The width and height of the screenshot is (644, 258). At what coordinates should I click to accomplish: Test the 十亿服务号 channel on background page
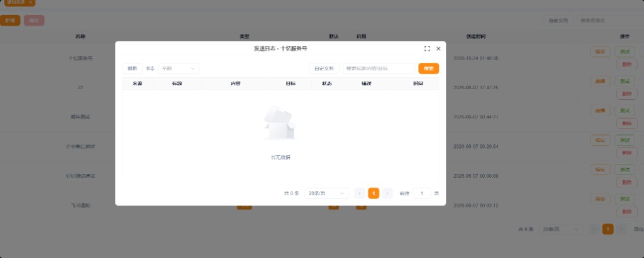(x=625, y=51)
